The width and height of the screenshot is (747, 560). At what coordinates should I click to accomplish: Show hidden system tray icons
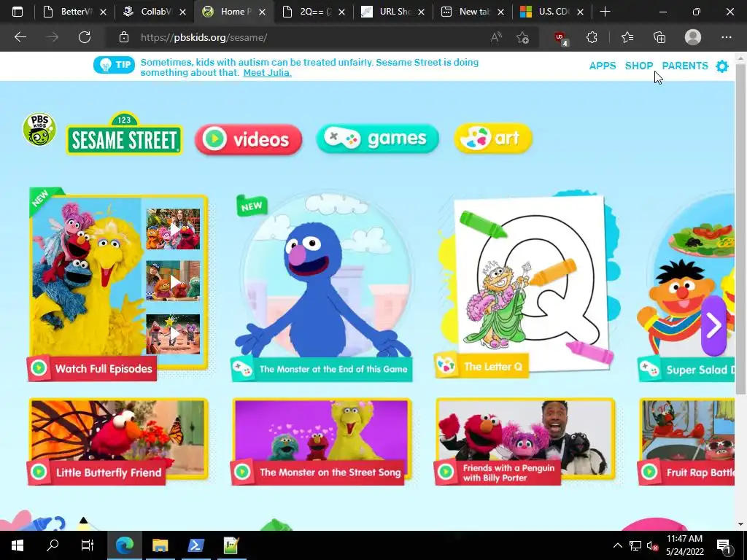tap(617, 545)
